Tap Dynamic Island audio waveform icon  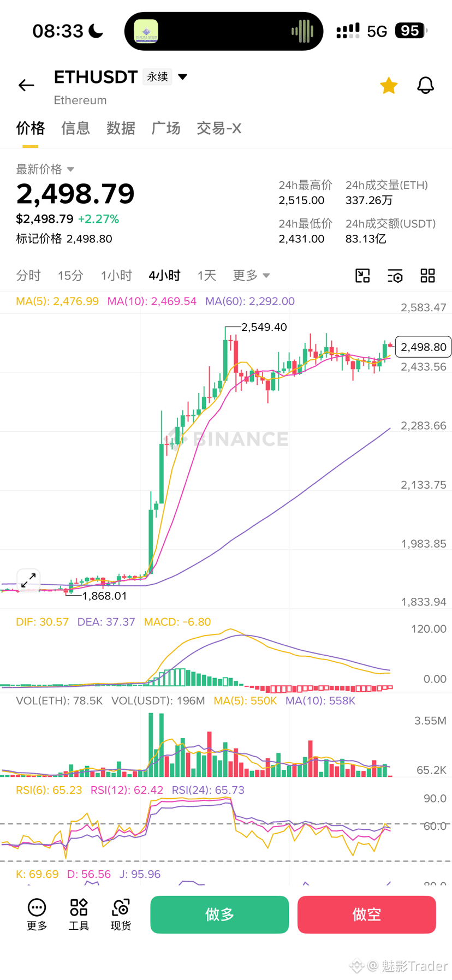point(302,31)
